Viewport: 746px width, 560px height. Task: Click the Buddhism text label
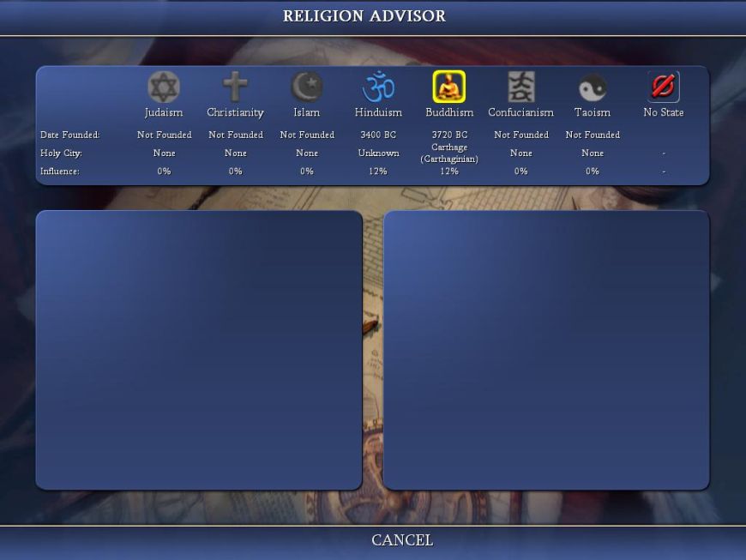pos(449,112)
